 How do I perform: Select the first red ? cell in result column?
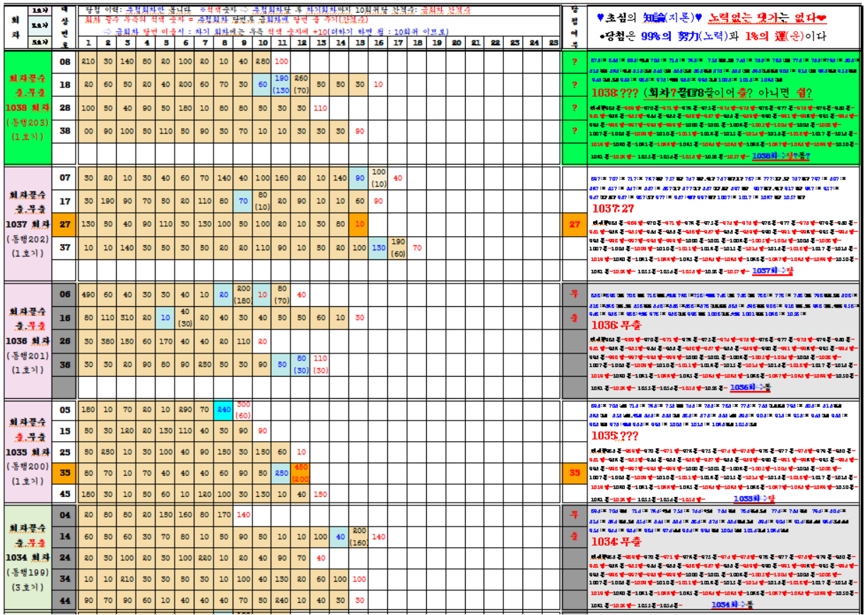(x=574, y=62)
